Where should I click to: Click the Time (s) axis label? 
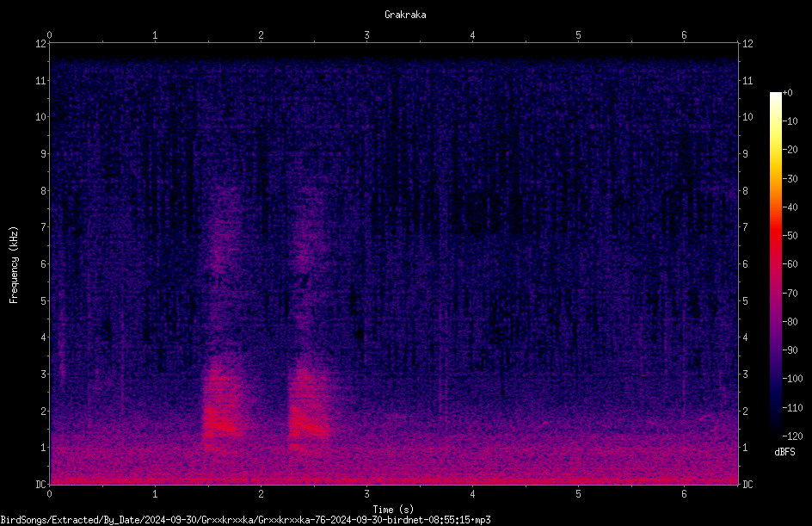tap(393, 510)
